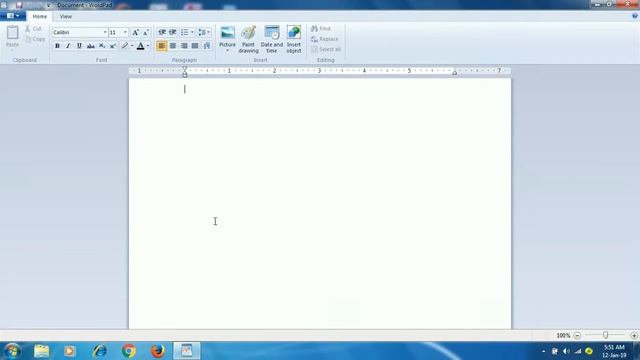The width and height of the screenshot is (640, 360).
Task: Open the line spacing options
Action: point(204,32)
